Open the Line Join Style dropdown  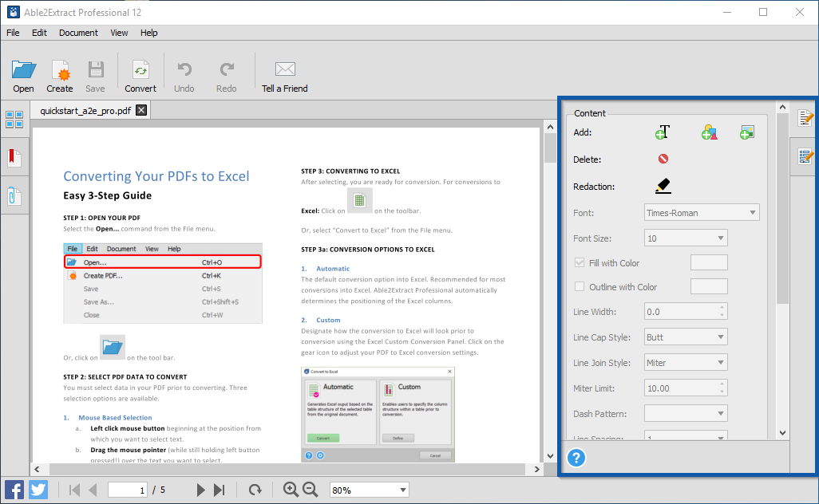pyautogui.click(x=686, y=363)
